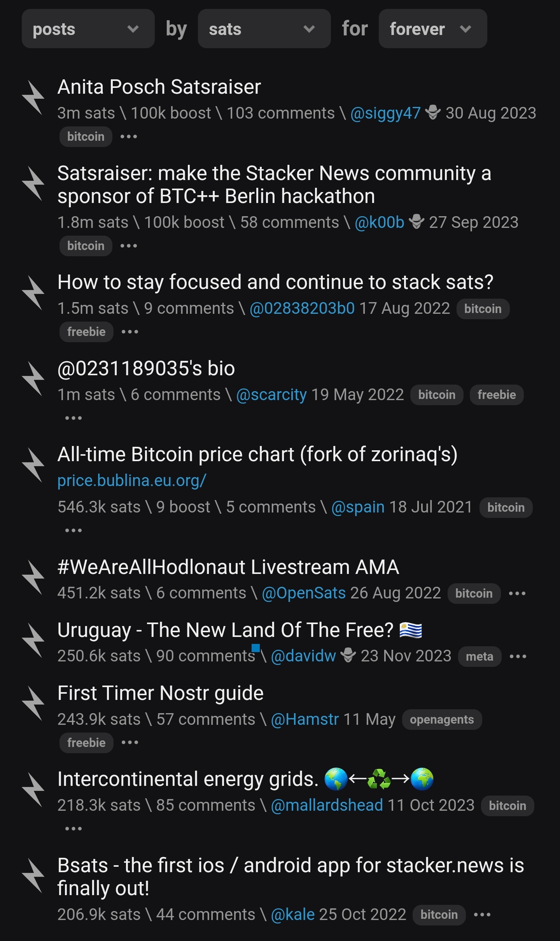Zap the #WeAreAllHodlonaut Livestream AMA post

pyautogui.click(x=33, y=577)
